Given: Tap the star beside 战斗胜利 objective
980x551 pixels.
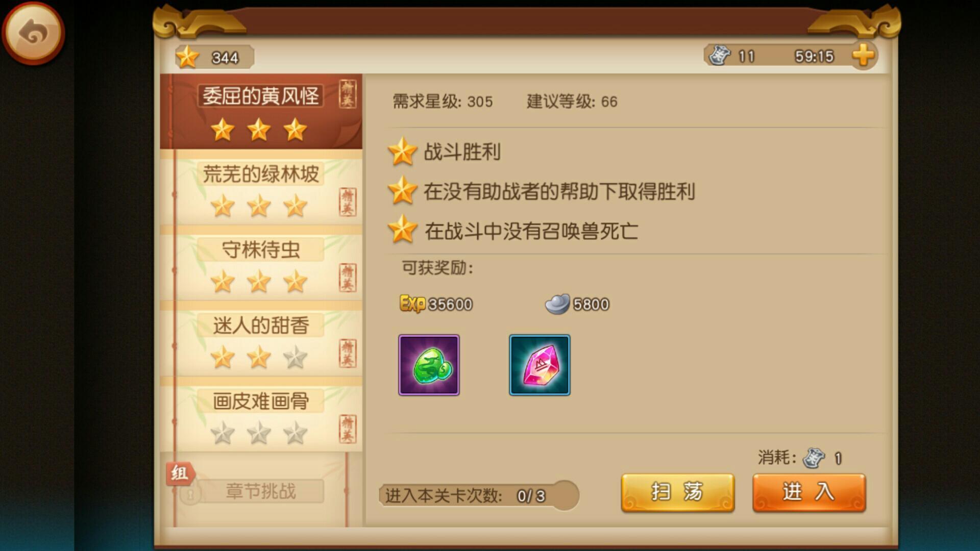Looking at the screenshot, I should [x=402, y=152].
